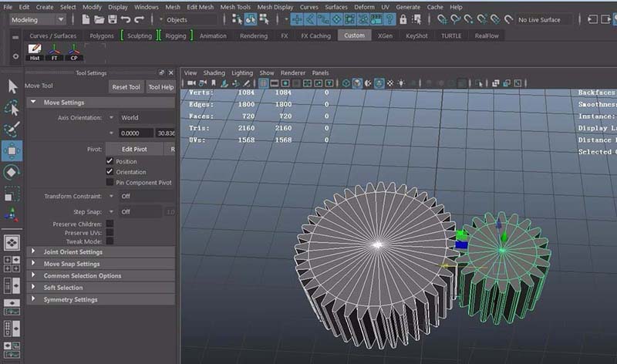Pick the Lasso select tool
Viewport: 617px width, 364px height.
click(12, 108)
